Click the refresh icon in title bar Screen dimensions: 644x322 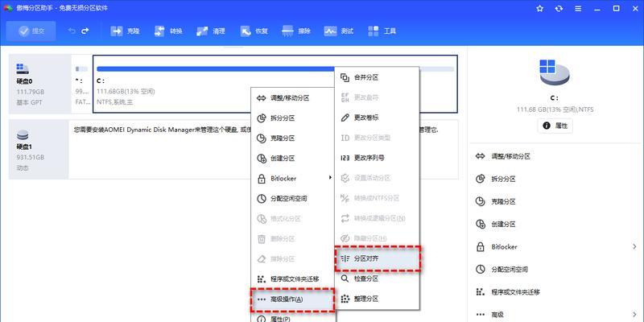click(x=559, y=9)
